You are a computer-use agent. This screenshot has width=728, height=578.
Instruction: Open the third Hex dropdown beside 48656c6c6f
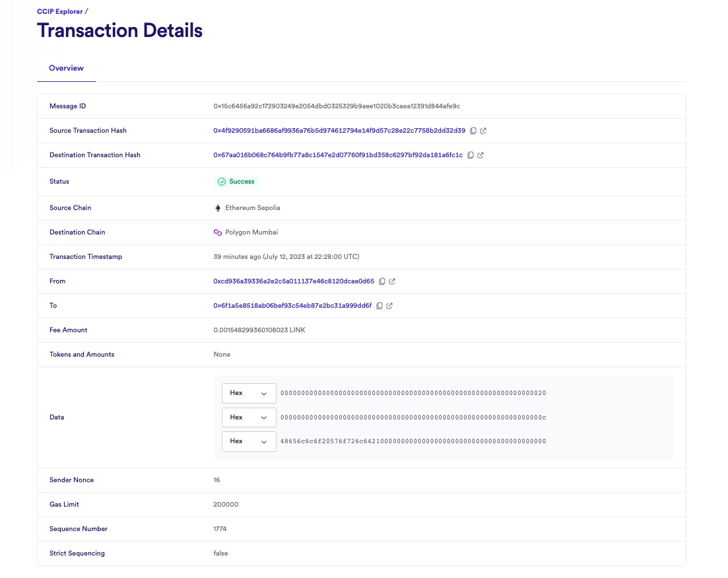pyautogui.click(x=249, y=441)
